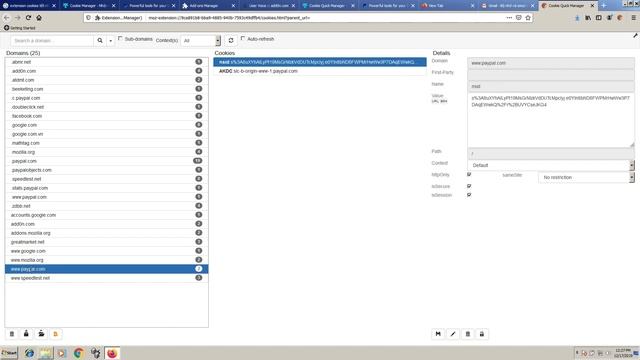
Task: Delete cookie with the details trash icon
Action: [468, 334]
